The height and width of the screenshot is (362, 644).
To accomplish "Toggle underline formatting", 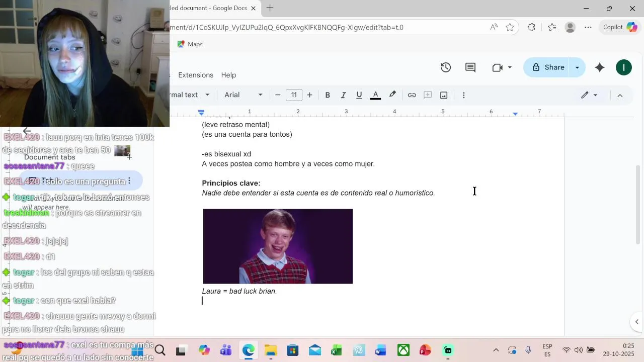I will coord(359,95).
